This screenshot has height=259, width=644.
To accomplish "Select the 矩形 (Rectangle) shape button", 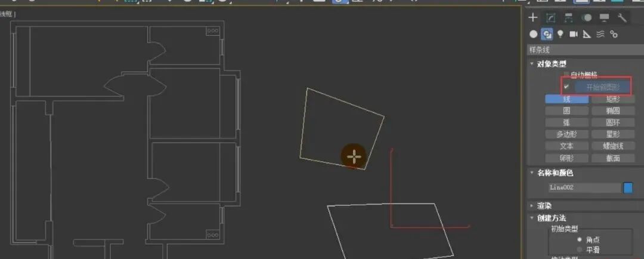I will pos(613,99).
